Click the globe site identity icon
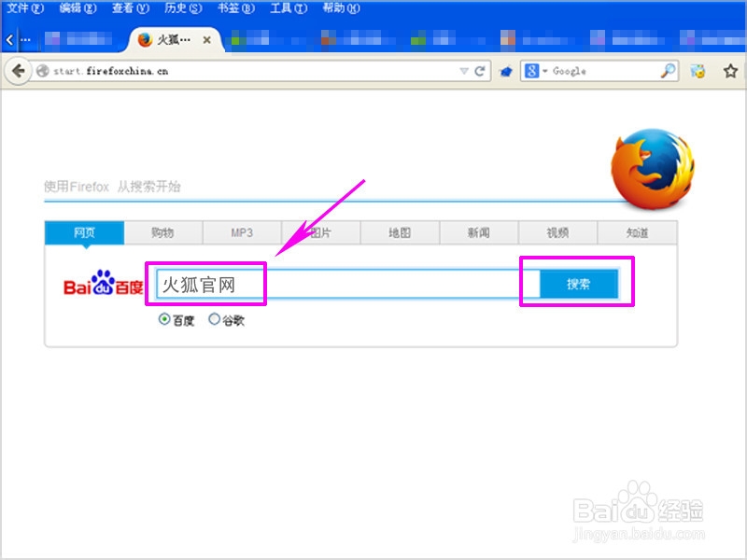 point(43,71)
